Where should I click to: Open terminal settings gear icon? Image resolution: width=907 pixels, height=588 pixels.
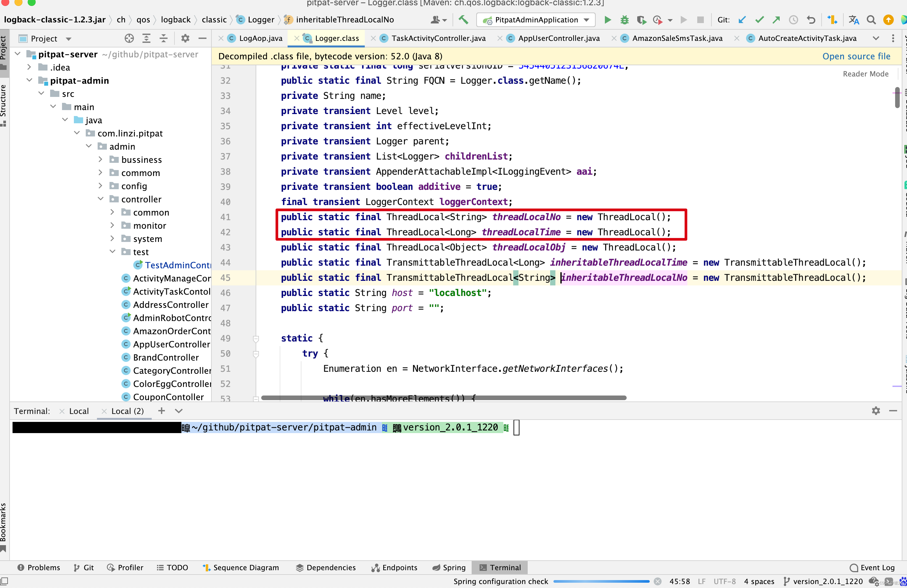click(876, 411)
